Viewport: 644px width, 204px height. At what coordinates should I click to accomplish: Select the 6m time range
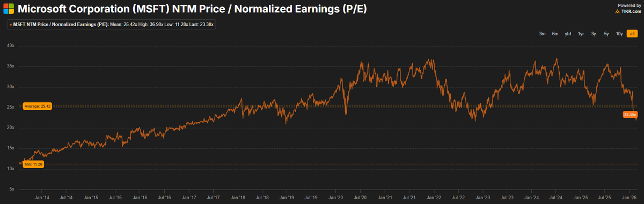click(x=555, y=34)
